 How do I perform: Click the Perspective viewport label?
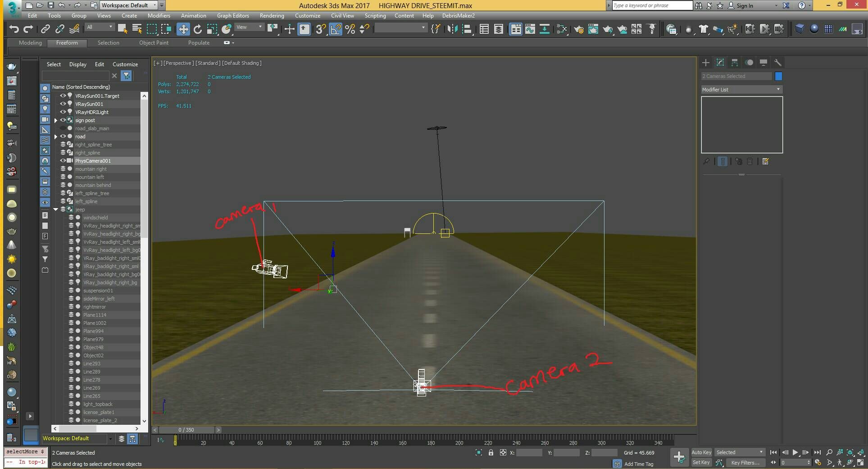point(179,63)
